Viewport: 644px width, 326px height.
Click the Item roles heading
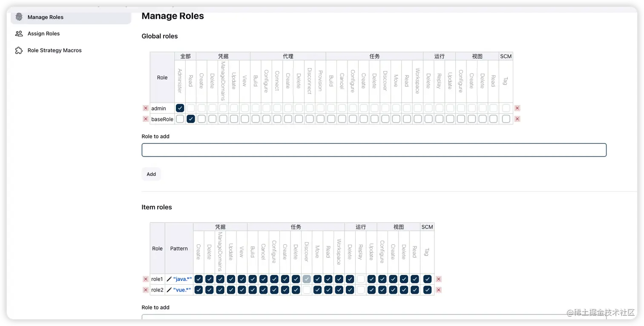coord(157,207)
